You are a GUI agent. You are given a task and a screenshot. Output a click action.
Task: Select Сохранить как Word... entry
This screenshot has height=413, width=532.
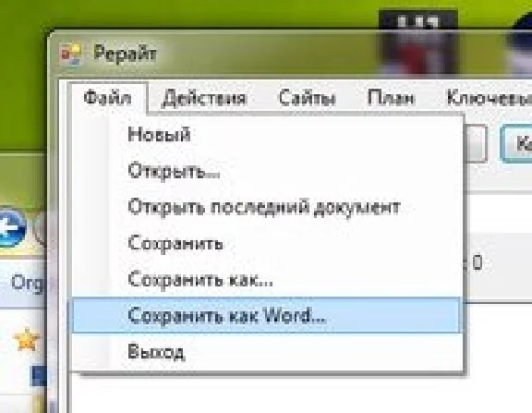pyautogui.click(x=267, y=315)
